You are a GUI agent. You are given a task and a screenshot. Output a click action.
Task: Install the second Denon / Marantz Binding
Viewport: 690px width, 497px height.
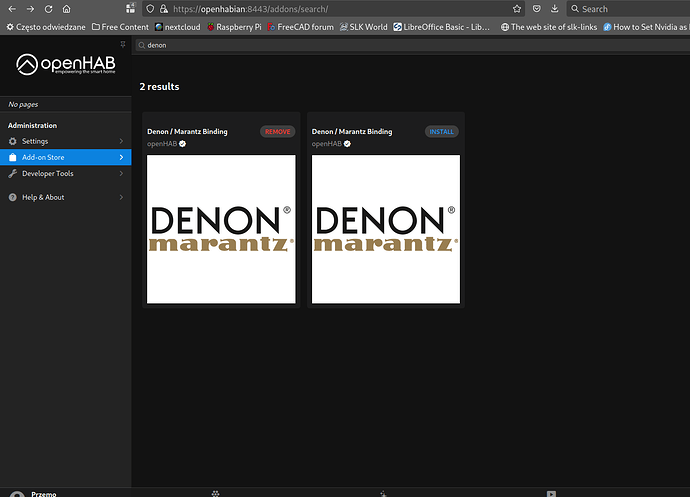point(441,132)
